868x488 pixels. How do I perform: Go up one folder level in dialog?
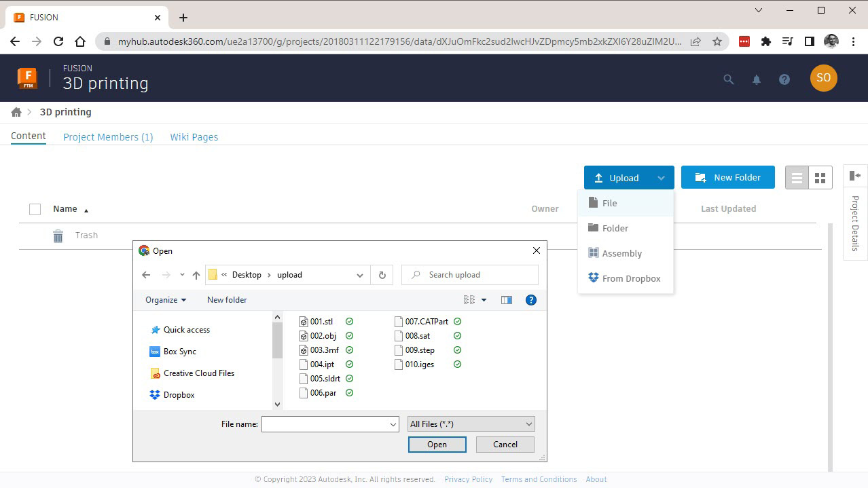click(x=196, y=275)
